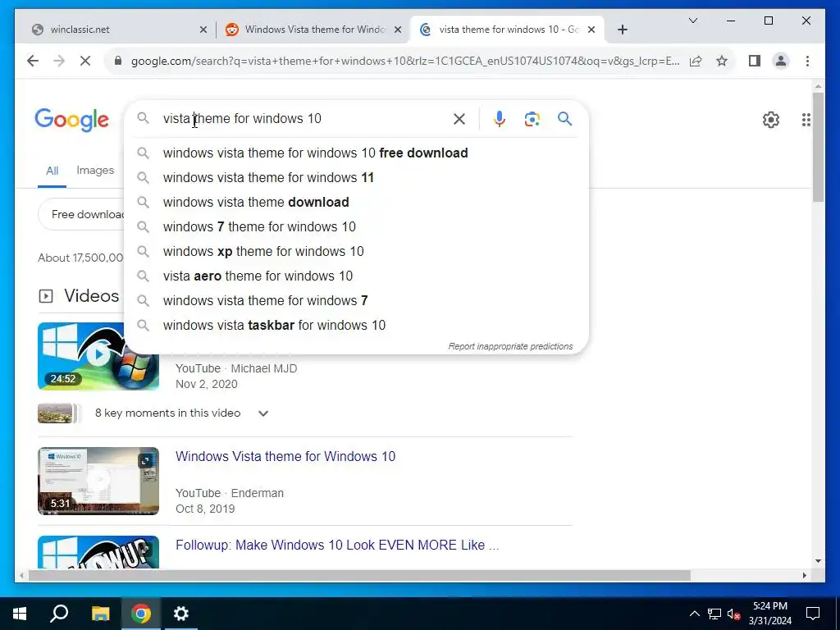Viewport: 840px width, 630px height.
Task: Click the vertical scrollbar thumb
Action: click(818, 148)
